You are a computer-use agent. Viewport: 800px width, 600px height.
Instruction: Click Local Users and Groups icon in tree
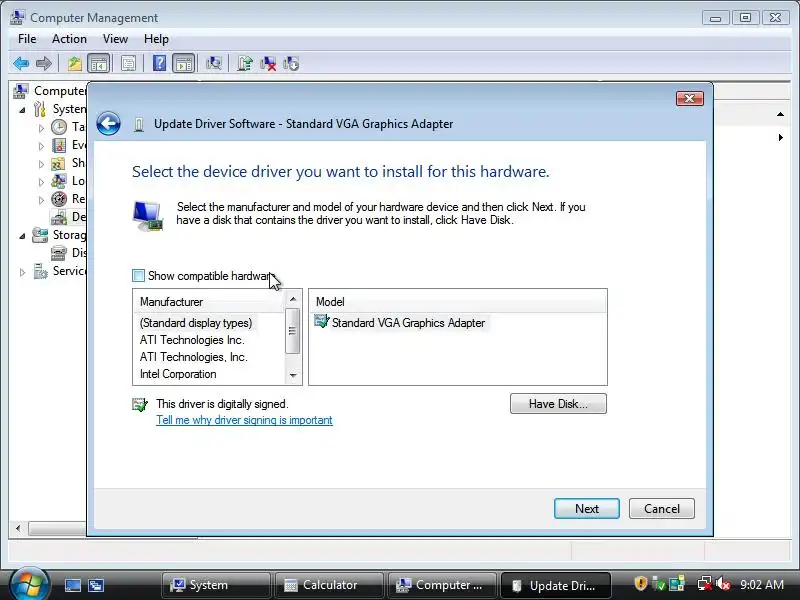(x=59, y=181)
